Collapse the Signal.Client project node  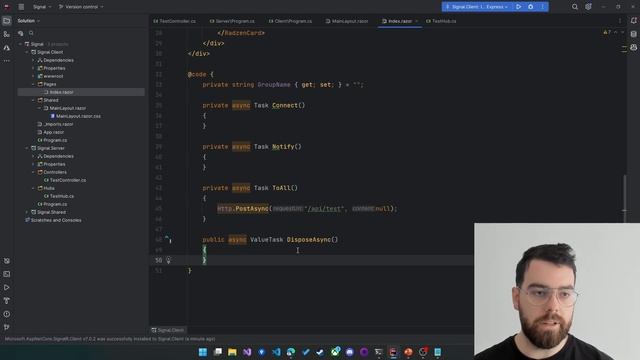tap(27, 52)
